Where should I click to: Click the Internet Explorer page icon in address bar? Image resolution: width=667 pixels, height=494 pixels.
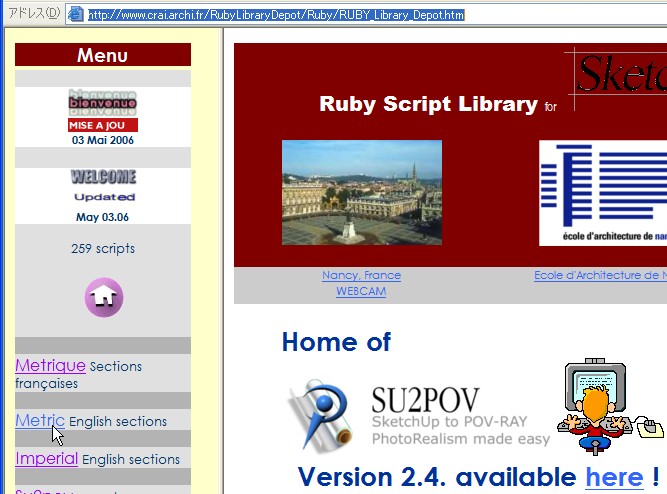(x=76, y=14)
